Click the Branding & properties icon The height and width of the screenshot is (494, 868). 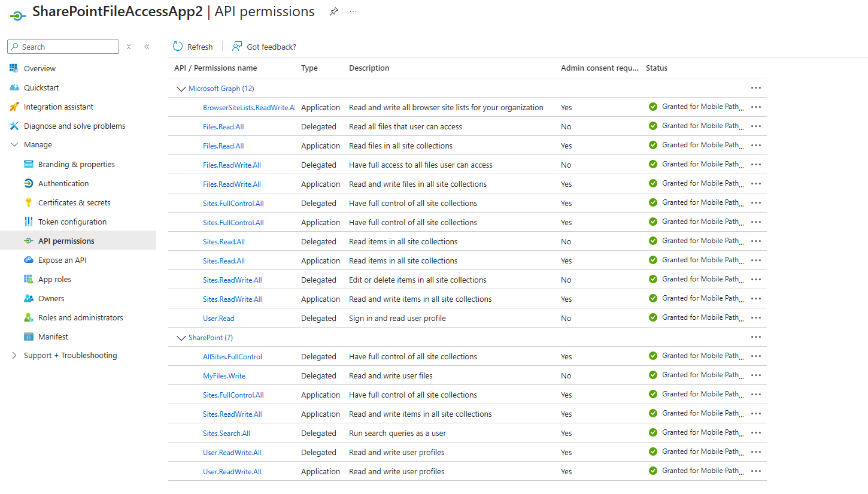point(28,164)
